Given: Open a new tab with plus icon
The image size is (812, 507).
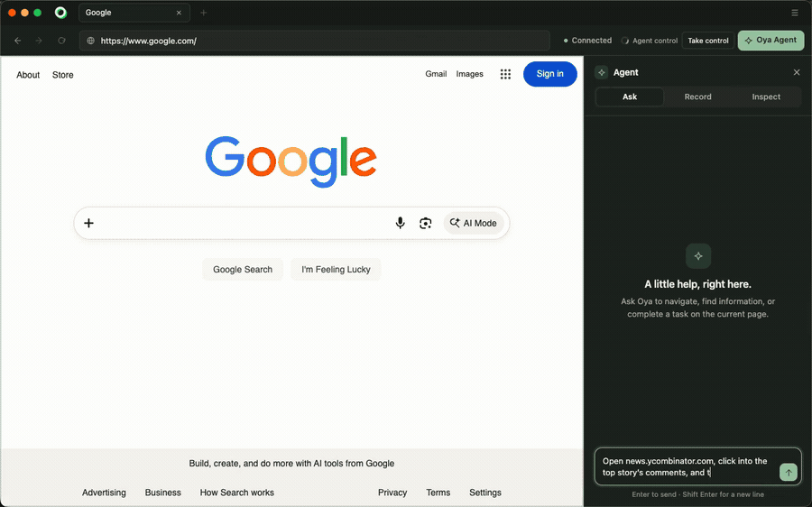Looking at the screenshot, I should (x=204, y=13).
